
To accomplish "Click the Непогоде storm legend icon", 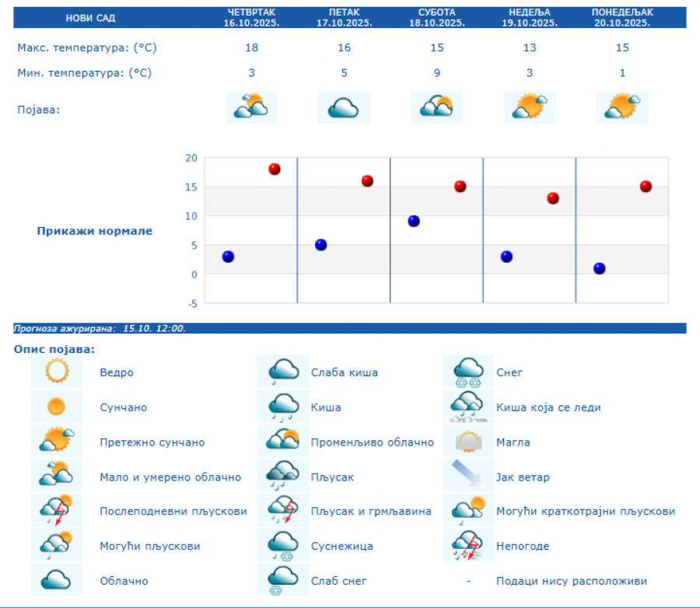I will [469, 546].
